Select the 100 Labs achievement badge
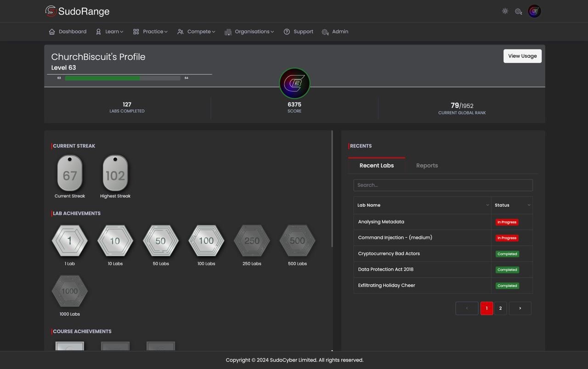This screenshot has width=588, height=369. [x=206, y=240]
